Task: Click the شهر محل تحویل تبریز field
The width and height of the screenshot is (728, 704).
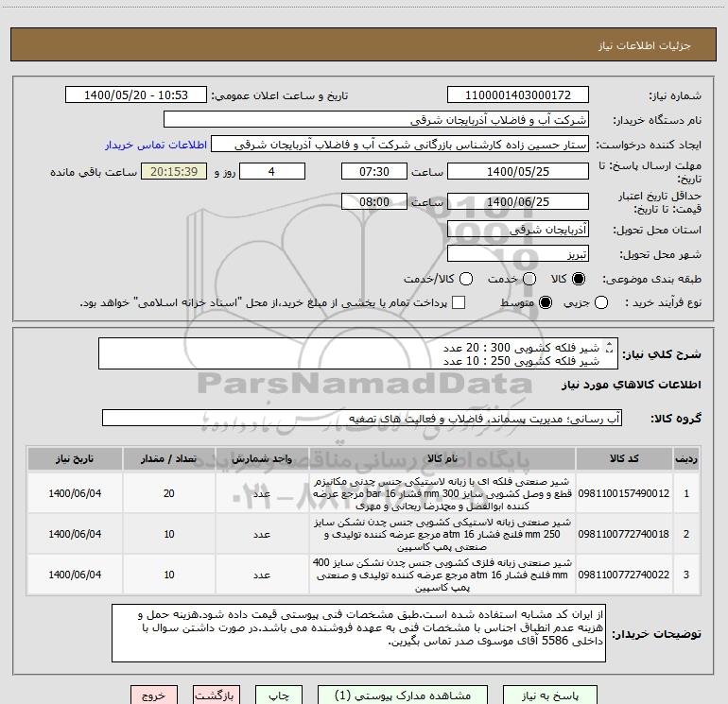Action: click(x=518, y=254)
